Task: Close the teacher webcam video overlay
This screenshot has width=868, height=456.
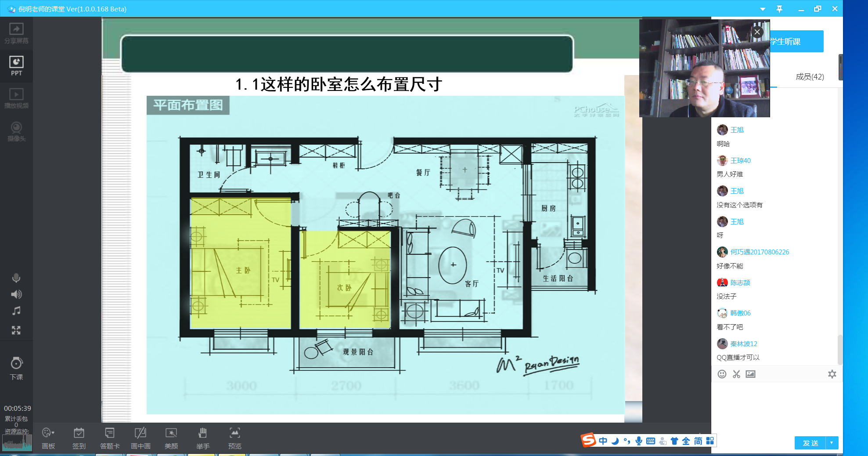Action: pos(757,32)
